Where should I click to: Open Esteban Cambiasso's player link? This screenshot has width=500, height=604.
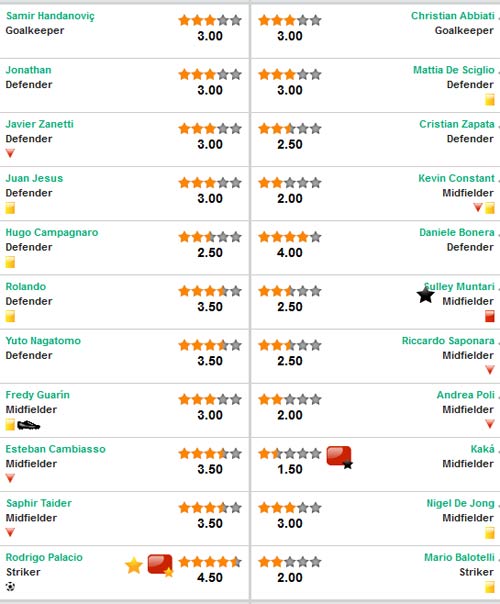[55, 449]
